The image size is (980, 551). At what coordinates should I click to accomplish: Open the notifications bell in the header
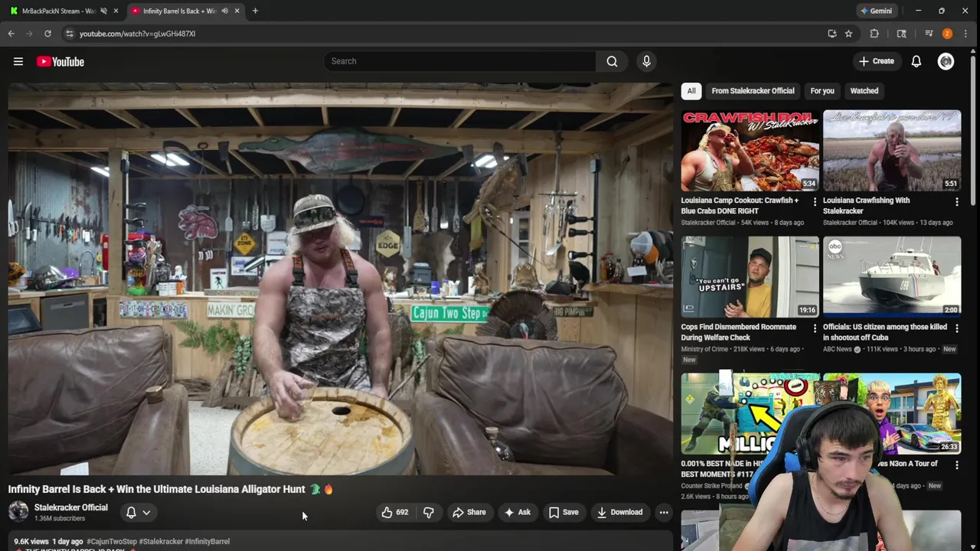tap(916, 61)
